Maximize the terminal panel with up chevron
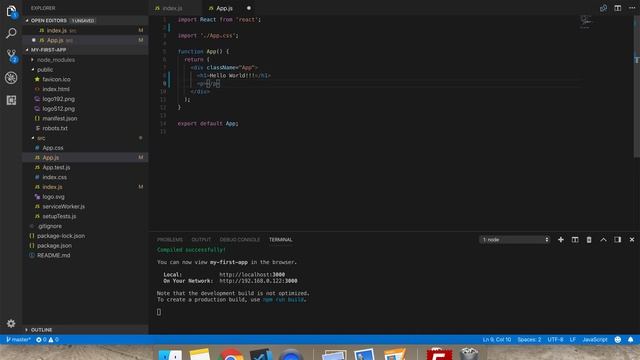This screenshot has width=640, height=360. (603, 240)
